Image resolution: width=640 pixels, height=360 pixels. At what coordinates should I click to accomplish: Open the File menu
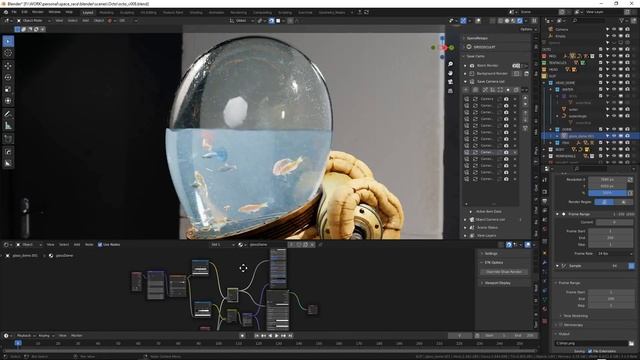(14, 12)
